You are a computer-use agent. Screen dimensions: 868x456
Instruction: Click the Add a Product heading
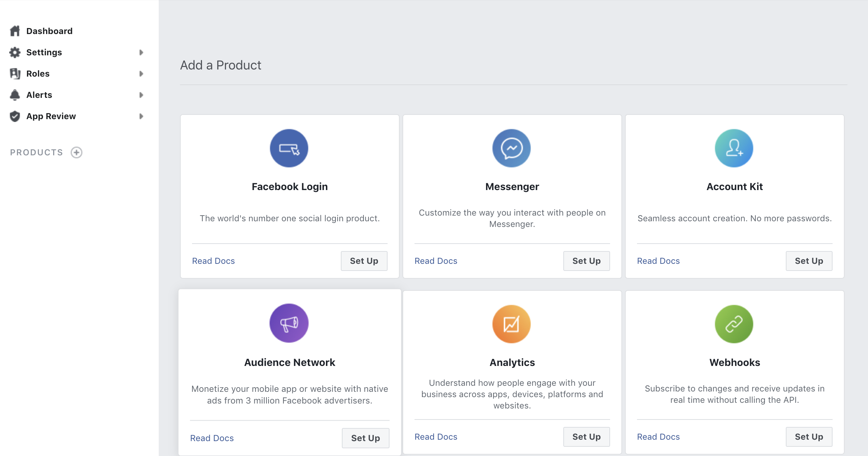pos(221,65)
